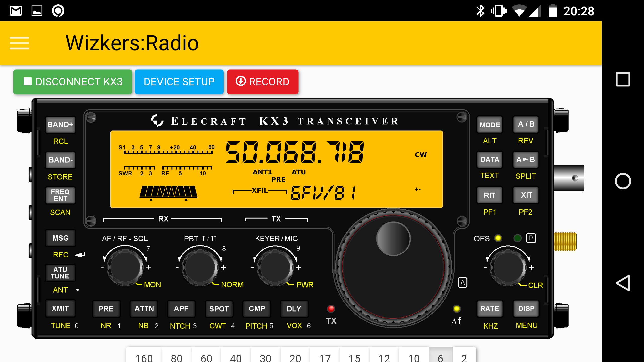Toggle the APF filter key
The image size is (644, 362).
pos(181,309)
